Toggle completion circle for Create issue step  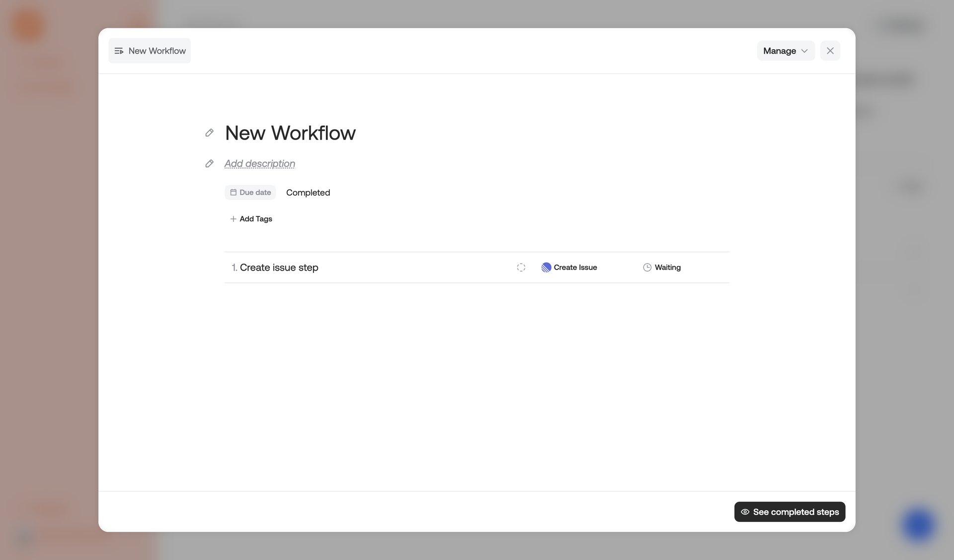coord(521,267)
